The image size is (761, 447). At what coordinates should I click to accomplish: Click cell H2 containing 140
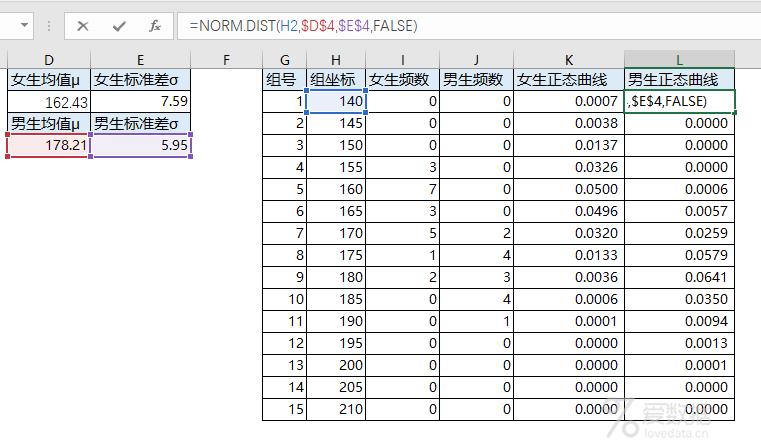(x=336, y=101)
